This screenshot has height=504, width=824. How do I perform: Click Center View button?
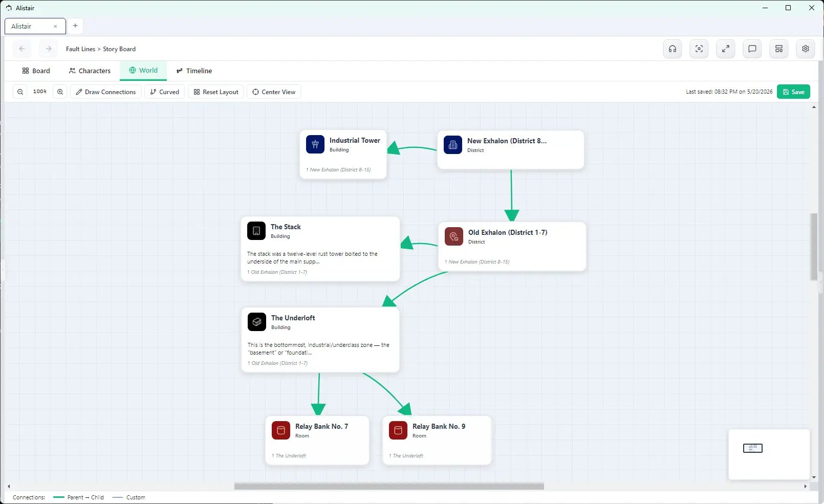click(274, 92)
